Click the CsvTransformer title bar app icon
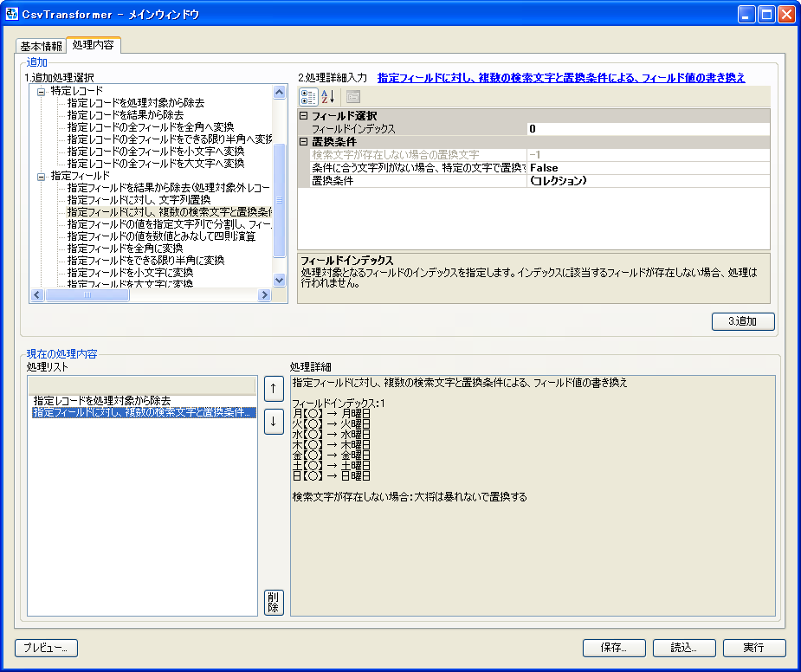Viewport: 801px width, 672px height. coord(13,14)
